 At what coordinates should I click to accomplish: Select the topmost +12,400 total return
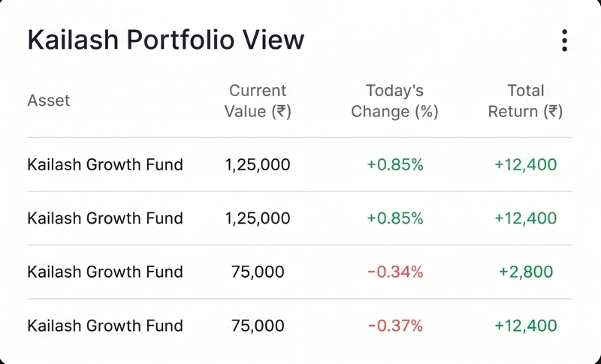[526, 164]
